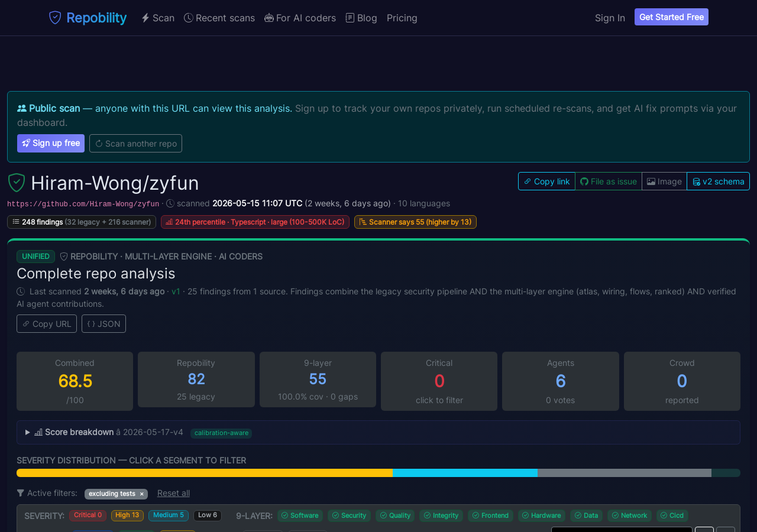Click the Crowd 0 reported card
Viewport: 757px width, 532px height.
(x=682, y=381)
